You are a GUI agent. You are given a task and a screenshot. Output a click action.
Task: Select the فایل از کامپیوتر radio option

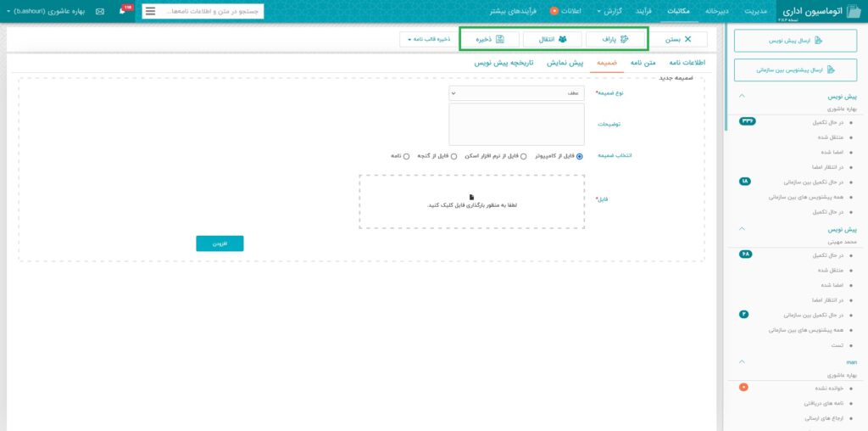point(580,156)
